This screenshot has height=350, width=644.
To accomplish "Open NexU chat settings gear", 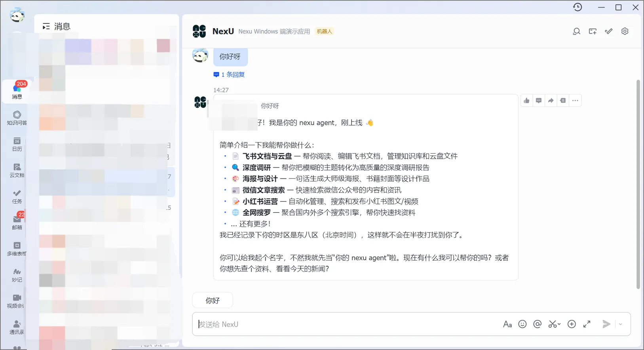I will (625, 31).
